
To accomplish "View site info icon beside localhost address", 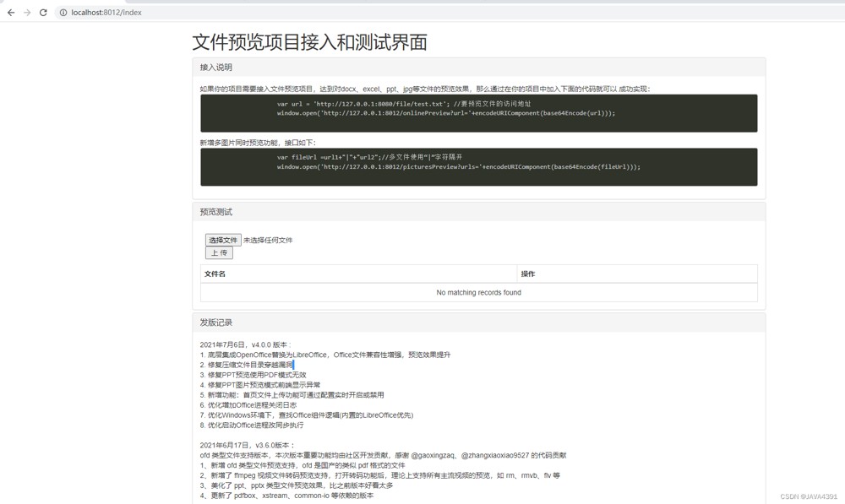I will tap(63, 13).
